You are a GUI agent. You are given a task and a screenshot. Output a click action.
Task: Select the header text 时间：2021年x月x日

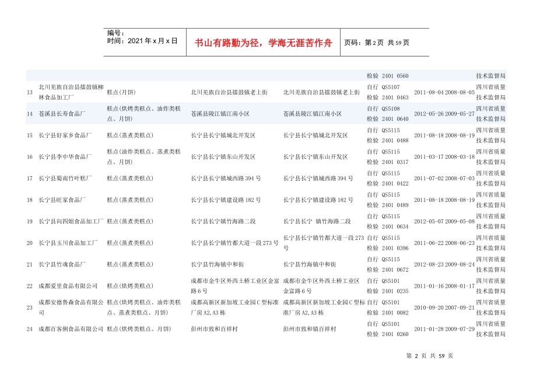(x=142, y=41)
